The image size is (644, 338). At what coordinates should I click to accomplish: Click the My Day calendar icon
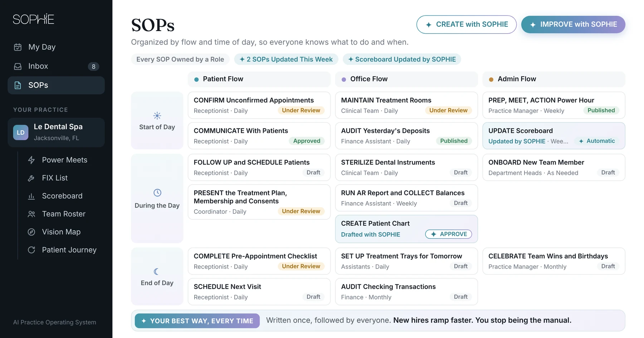[18, 47]
